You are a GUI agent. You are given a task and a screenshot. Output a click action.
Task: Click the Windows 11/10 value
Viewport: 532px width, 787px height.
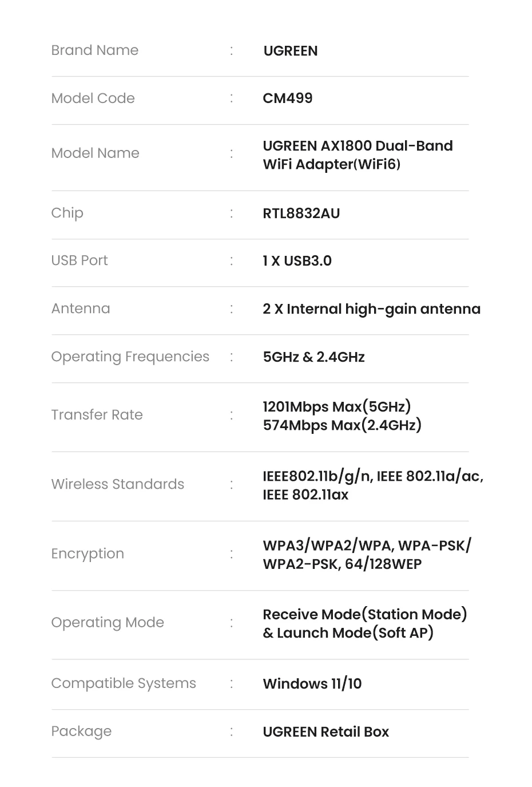312,684
